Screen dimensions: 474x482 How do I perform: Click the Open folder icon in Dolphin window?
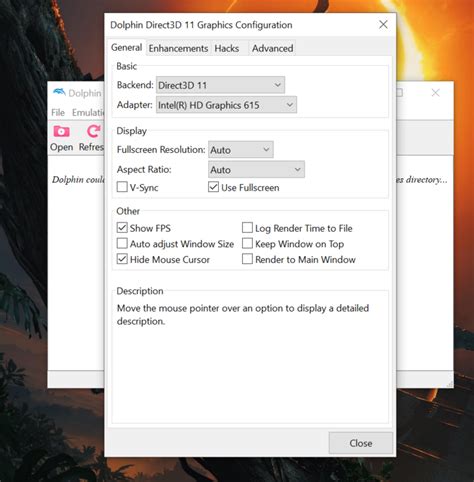coord(62,131)
